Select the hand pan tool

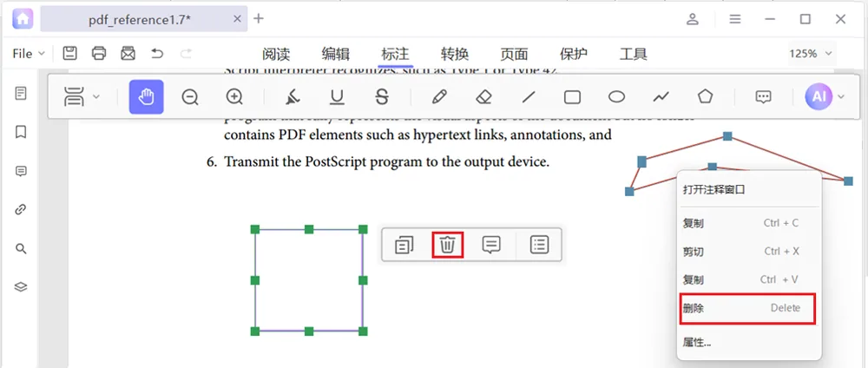point(146,97)
